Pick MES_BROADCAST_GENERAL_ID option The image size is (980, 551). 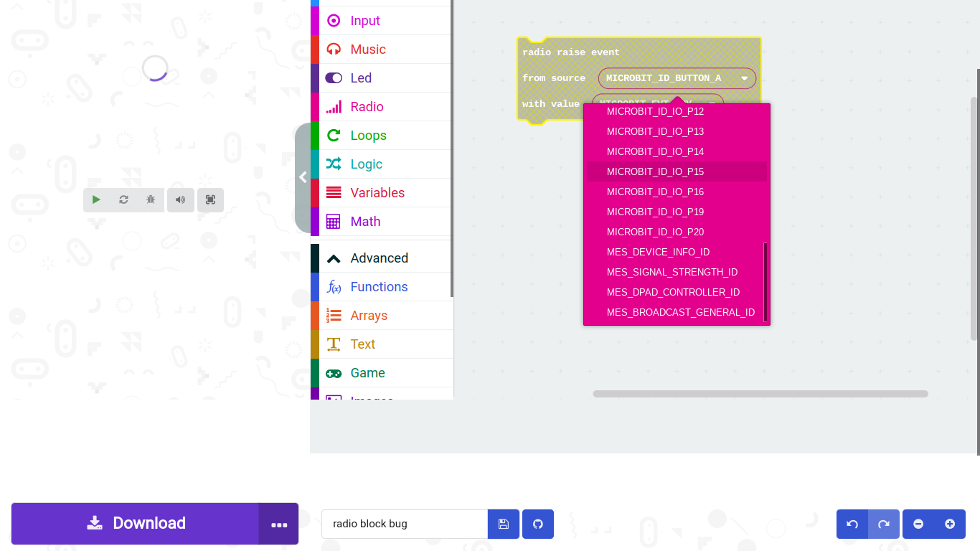(x=677, y=312)
